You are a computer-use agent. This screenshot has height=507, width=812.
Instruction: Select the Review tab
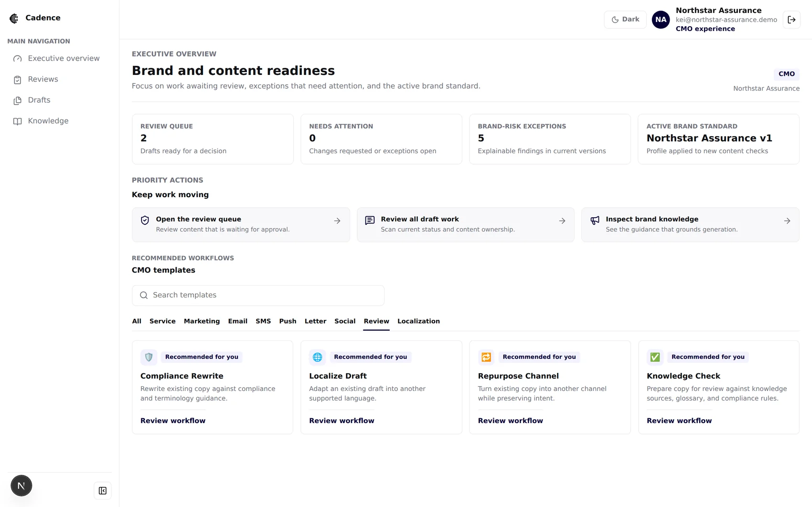376,321
